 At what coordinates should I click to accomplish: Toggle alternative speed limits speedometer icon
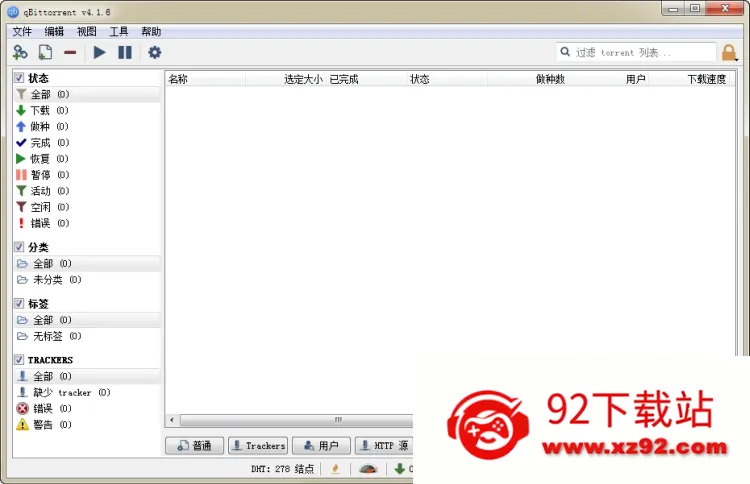[368, 469]
